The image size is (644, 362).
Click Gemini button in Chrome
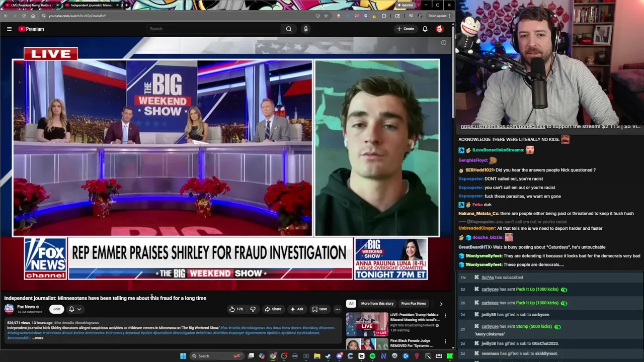pos(405,5)
